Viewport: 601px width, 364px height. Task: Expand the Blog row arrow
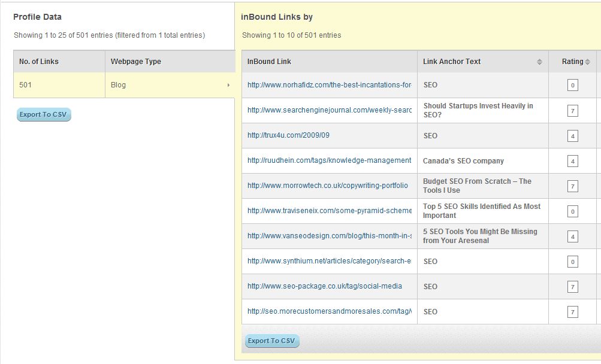[x=228, y=85]
